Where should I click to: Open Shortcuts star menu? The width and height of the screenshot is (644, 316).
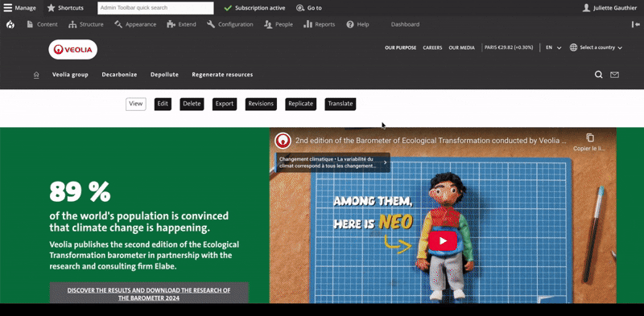65,8
